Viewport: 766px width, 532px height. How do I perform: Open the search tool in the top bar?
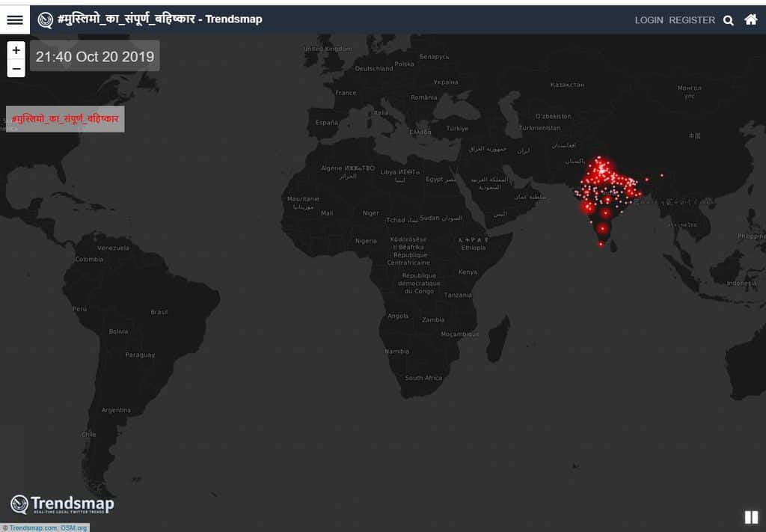click(x=728, y=20)
